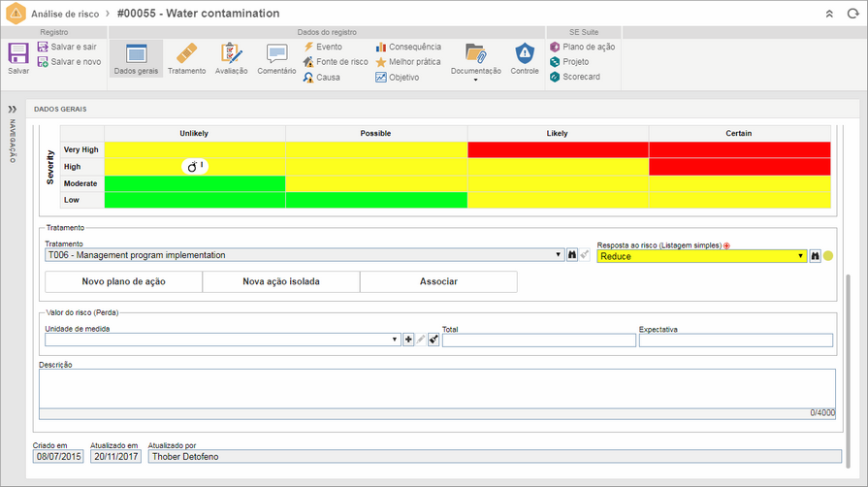This screenshot has width=868, height=487.
Task: Select Low / Unlikely green cell
Action: pyautogui.click(x=195, y=200)
